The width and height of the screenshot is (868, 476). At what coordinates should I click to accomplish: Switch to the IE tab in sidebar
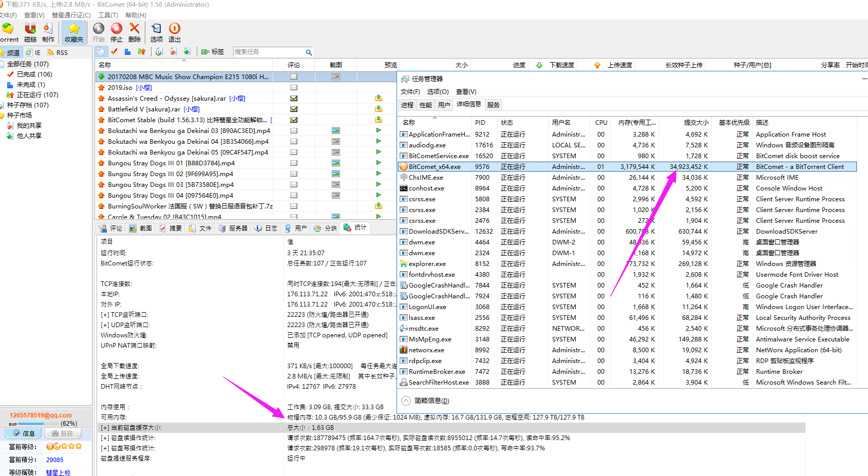[33, 52]
